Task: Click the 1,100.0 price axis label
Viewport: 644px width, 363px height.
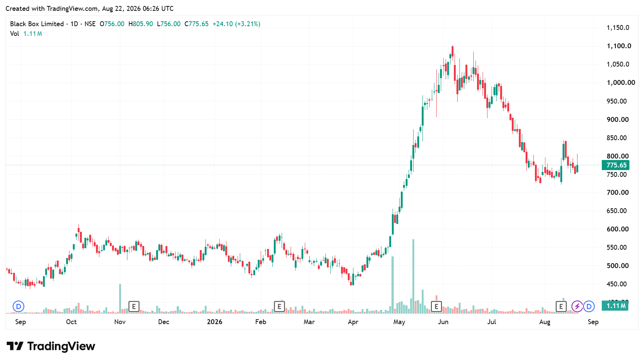Action: 619,46
